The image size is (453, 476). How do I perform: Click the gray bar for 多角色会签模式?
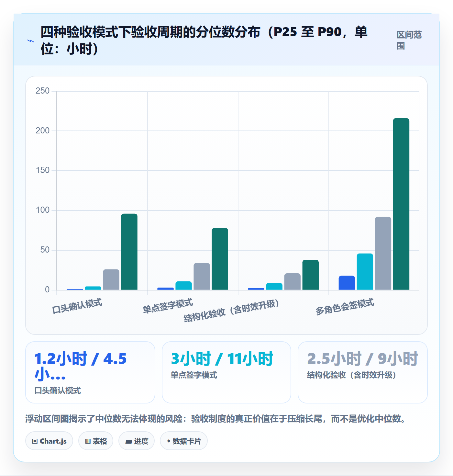[383, 253]
